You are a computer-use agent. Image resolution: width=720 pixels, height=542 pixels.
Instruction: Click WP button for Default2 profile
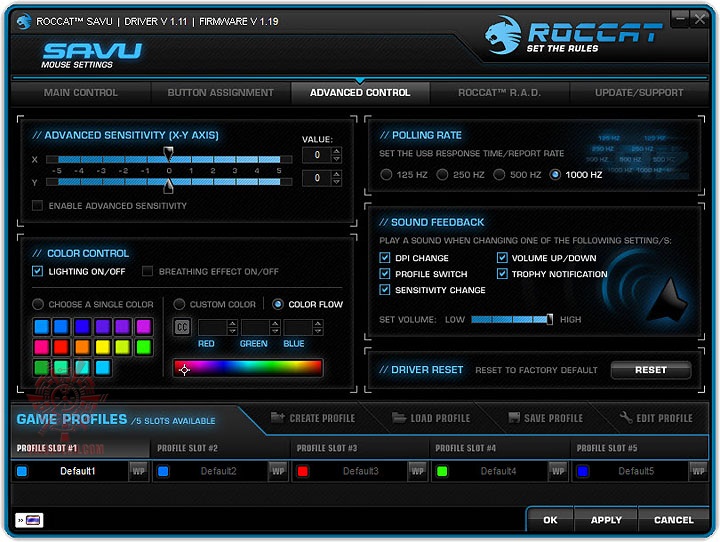coord(278,471)
